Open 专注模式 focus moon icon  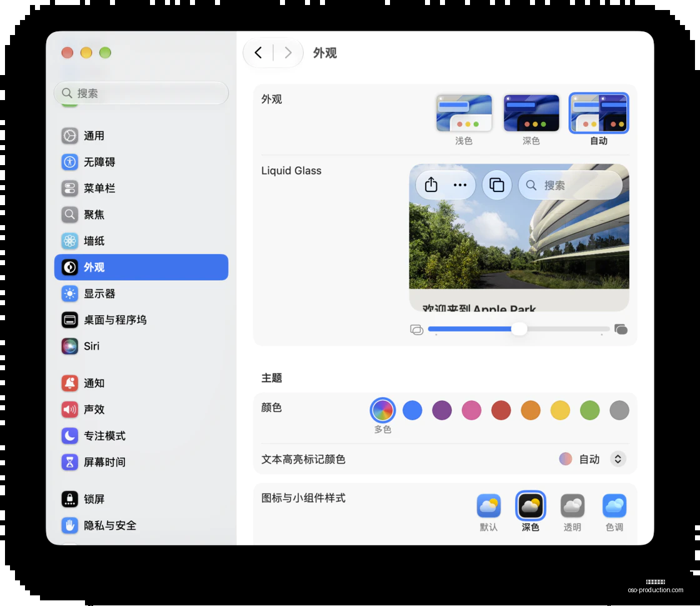coord(69,436)
